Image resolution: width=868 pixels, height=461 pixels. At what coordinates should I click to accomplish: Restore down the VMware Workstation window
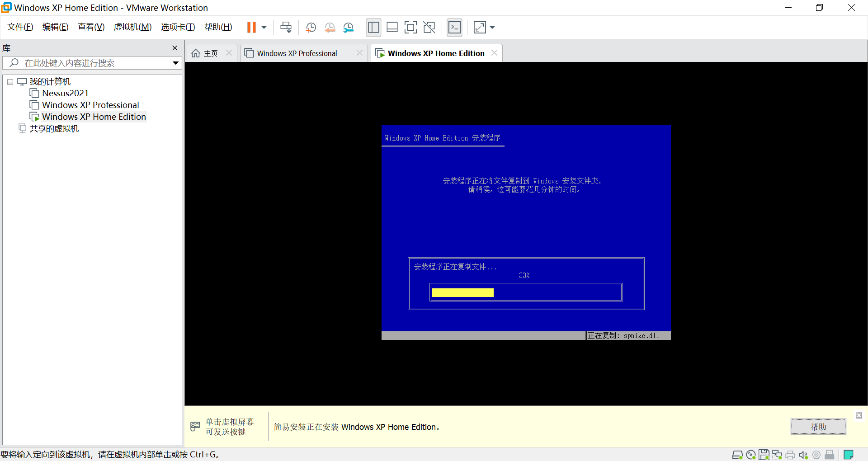click(819, 8)
